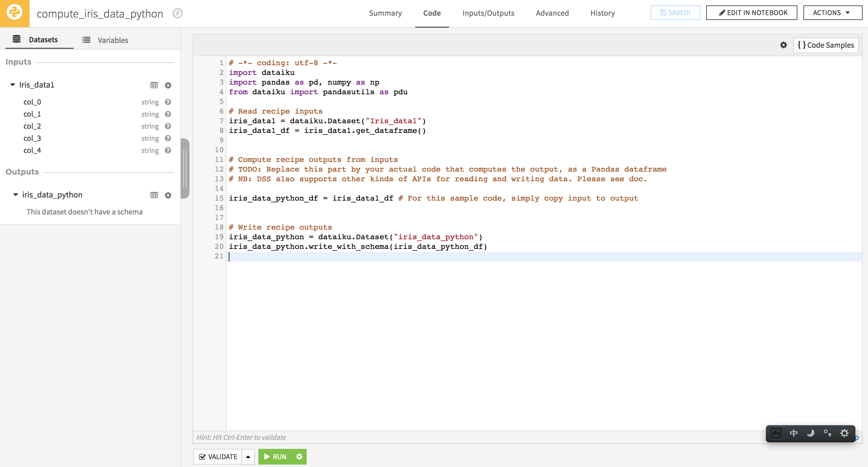Expand validate button options arrow

[248, 456]
